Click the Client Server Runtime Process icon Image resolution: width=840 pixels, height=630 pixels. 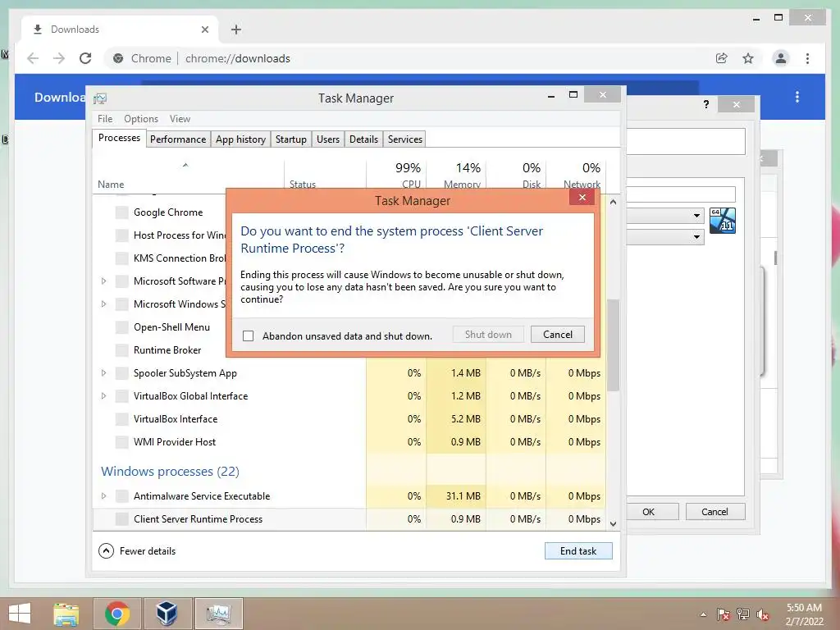[x=122, y=519]
